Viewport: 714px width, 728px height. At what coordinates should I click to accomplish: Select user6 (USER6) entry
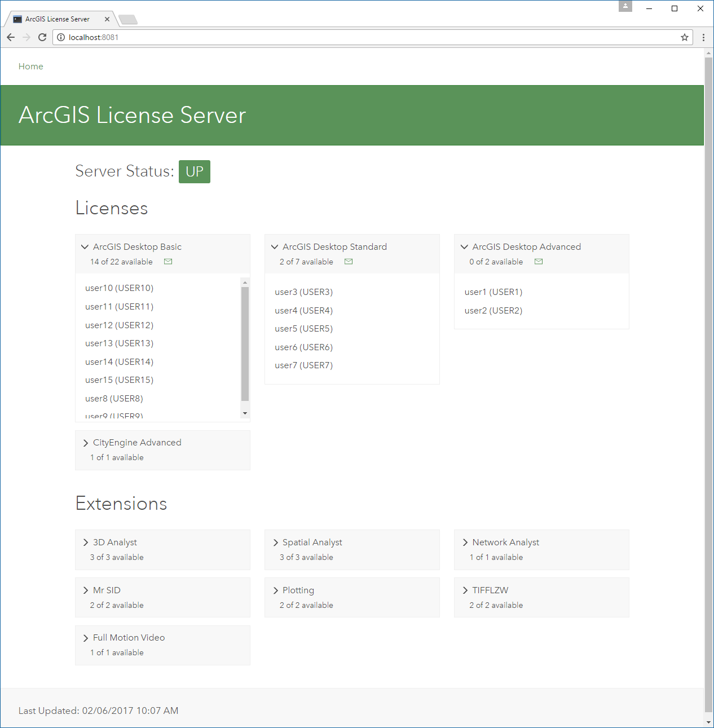304,347
